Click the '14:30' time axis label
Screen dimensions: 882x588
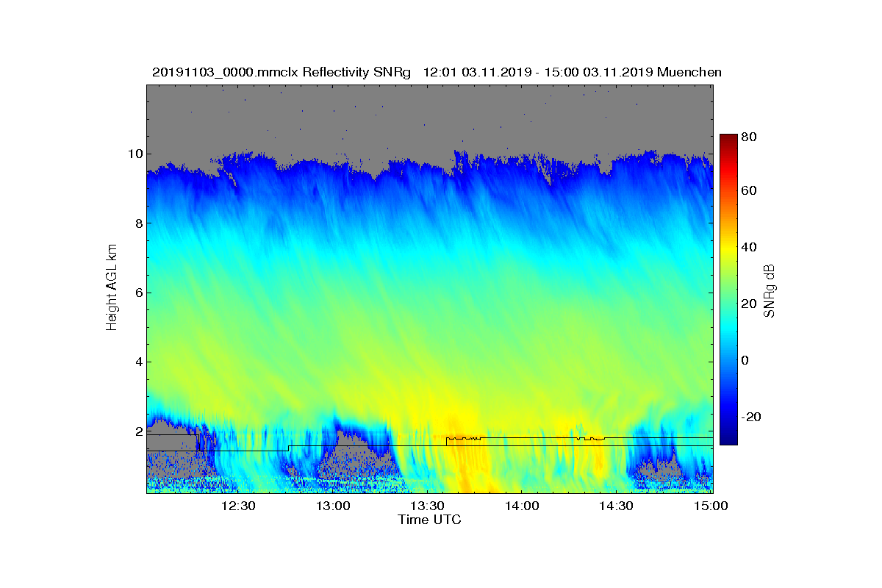(x=616, y=506)
